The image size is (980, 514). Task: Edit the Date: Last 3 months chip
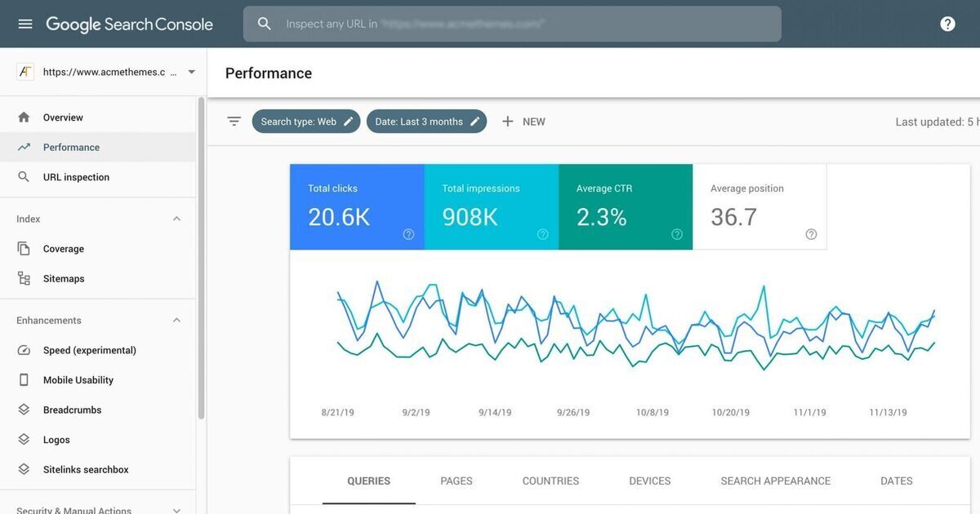point(426,122)
